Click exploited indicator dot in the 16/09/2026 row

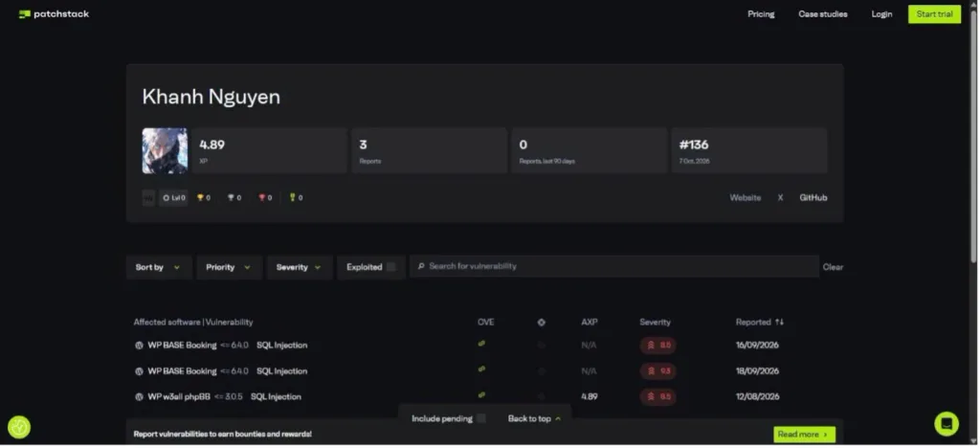click(542, 345)
